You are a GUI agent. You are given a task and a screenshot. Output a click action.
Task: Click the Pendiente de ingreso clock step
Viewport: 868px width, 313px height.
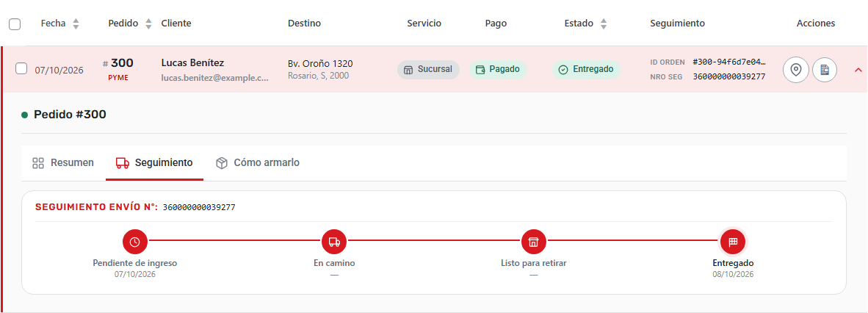click(135, 242)
